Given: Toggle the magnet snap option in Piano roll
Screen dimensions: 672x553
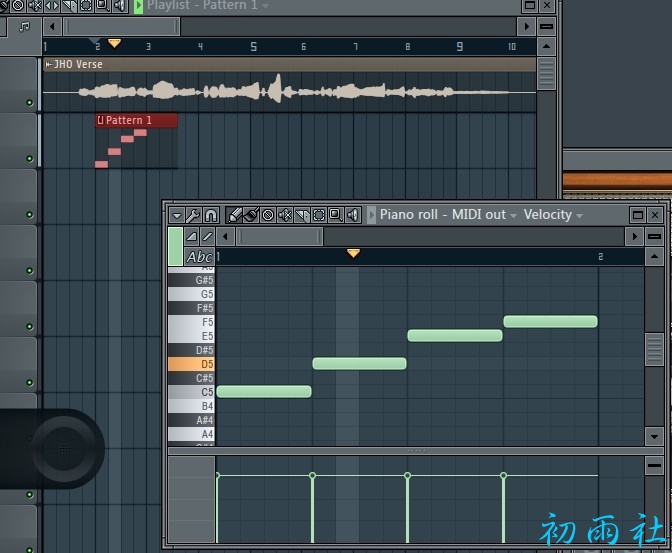Looking at the screenshot, I should tap(210, 215).
